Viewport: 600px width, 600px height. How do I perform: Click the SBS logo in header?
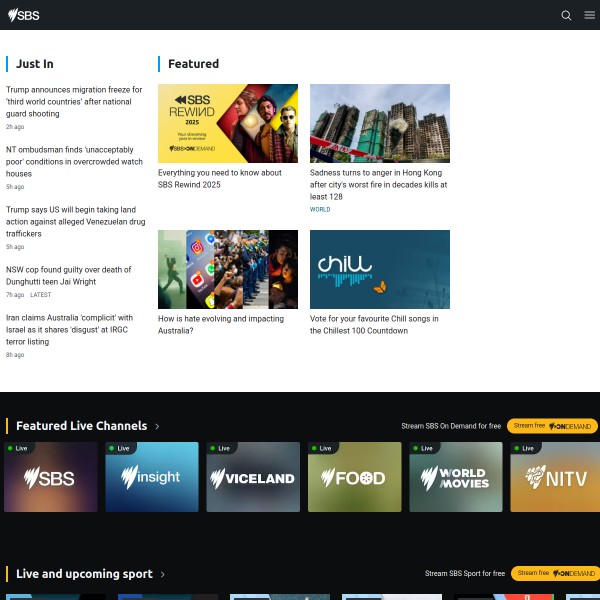point(25,15)
